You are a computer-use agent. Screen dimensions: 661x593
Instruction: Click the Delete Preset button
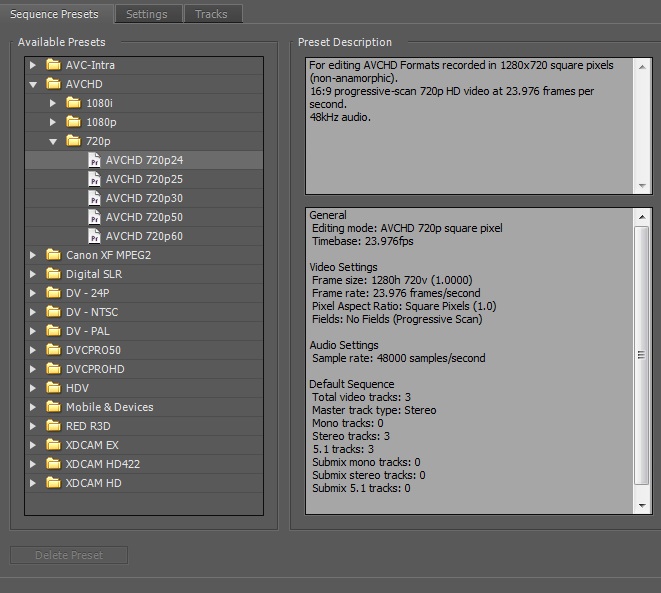[69, 555]
